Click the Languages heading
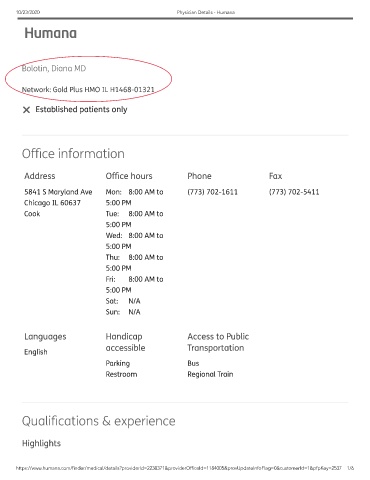 [x=45, y=337]
